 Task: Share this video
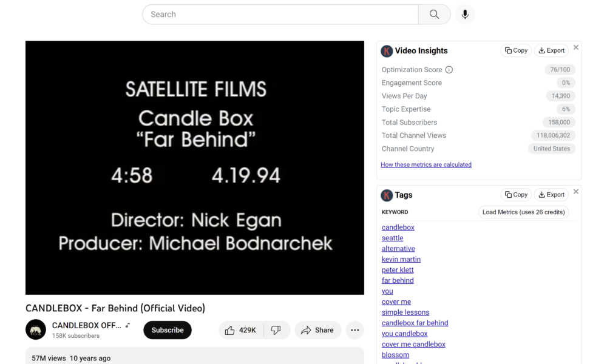[318, 330]
